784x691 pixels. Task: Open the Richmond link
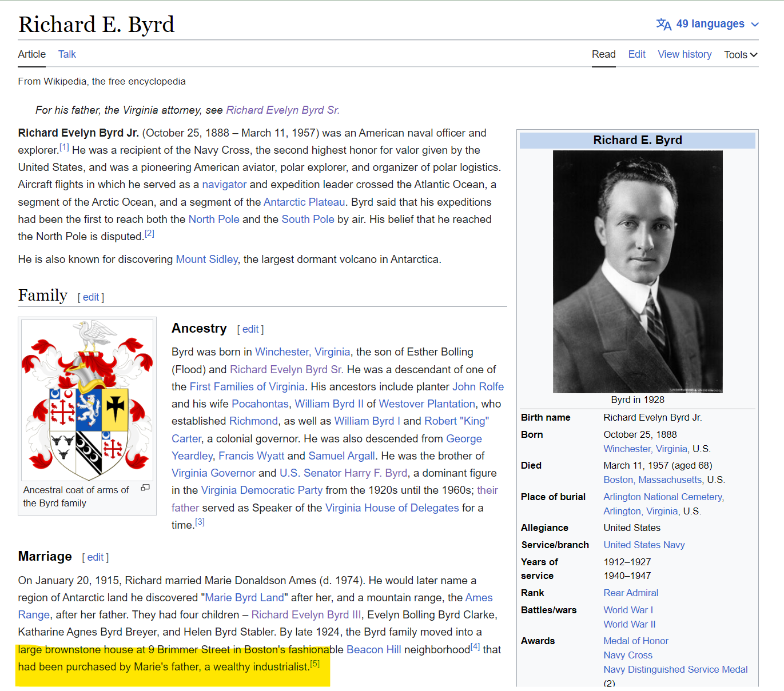(253, 421)
